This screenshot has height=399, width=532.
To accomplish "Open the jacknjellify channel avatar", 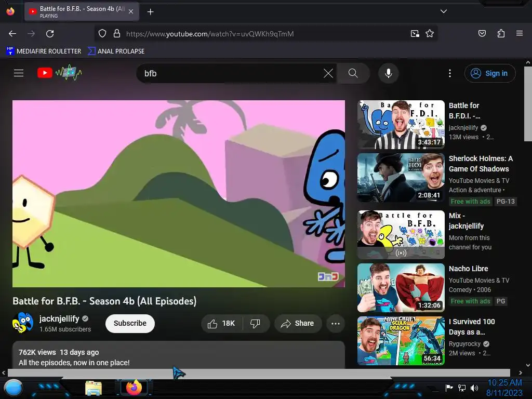I will point(23,323).
